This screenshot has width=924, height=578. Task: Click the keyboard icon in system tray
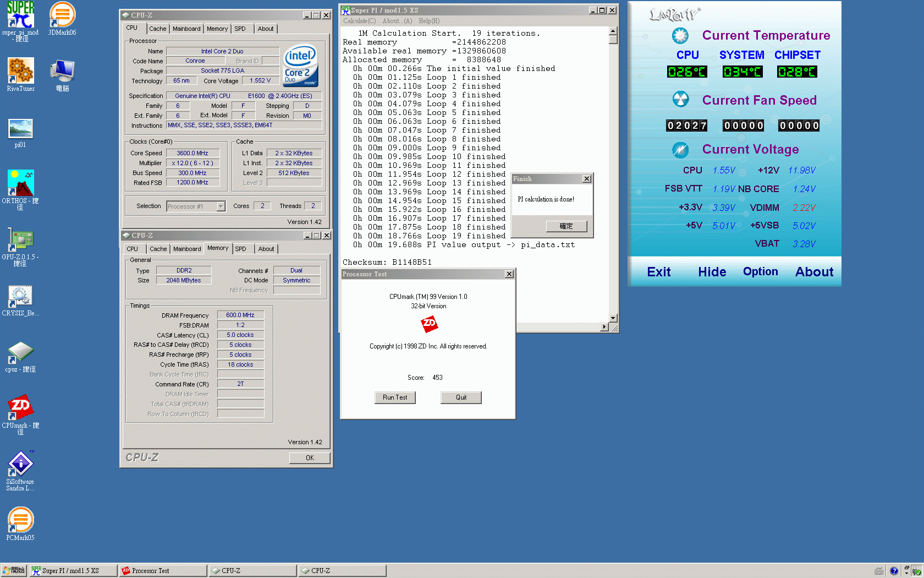click(879, 571)
